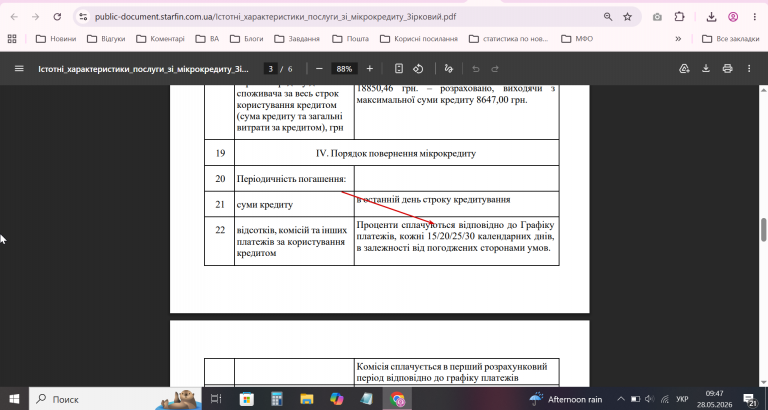Click scrollbar up arrow
Image resolution: width=768 pixels, height=410 pixels.
pos(764,90)
